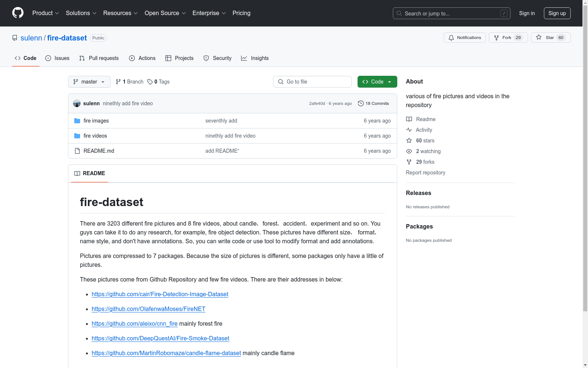588x368 pixels.
Task: Open the fire images folder
Action: tap(96, 121)
